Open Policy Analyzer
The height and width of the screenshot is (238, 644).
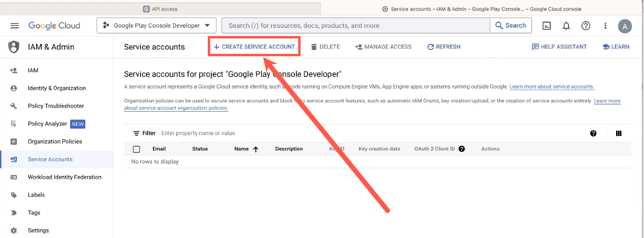pos(57,124)
